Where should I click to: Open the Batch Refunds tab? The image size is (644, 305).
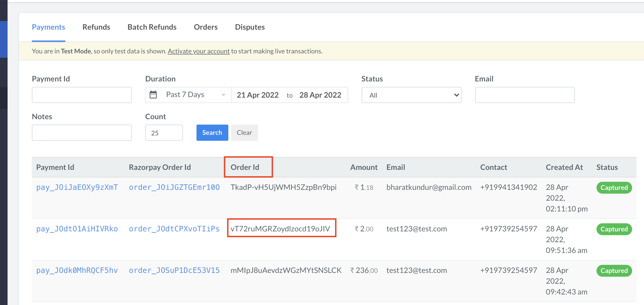[152, 27]
